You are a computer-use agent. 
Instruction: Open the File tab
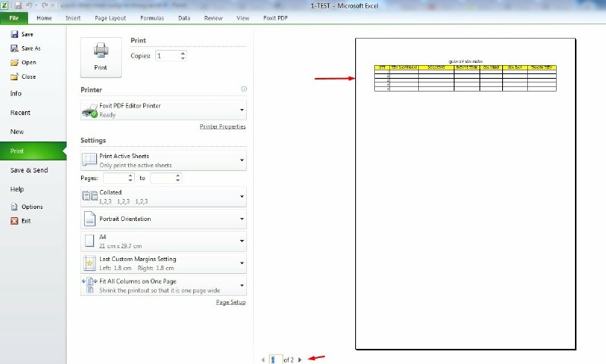point(14,18)
